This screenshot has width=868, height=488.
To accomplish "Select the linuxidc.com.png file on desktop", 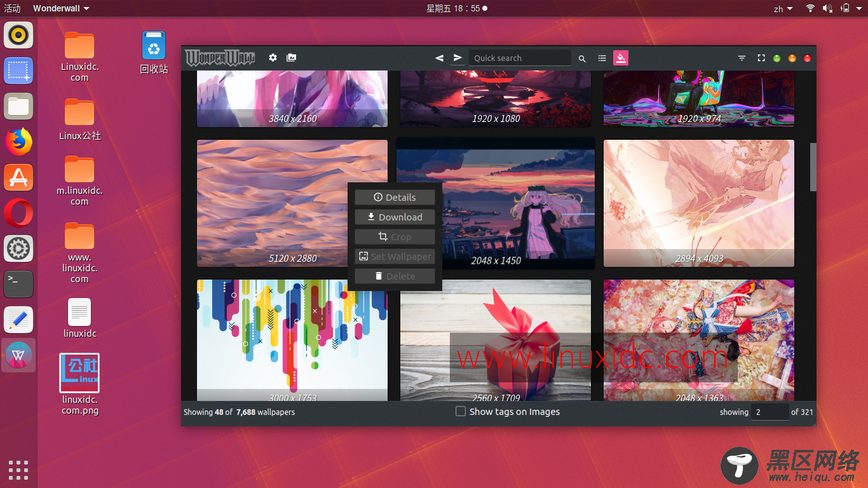I will (x=79, y=384).
